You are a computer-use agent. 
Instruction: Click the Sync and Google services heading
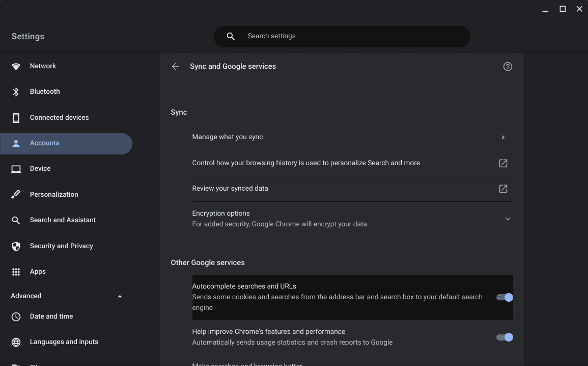(x=233, y=66)
